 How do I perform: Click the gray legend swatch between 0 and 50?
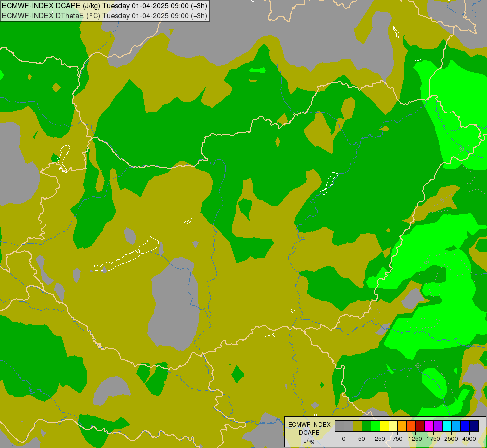pos(348,426)
